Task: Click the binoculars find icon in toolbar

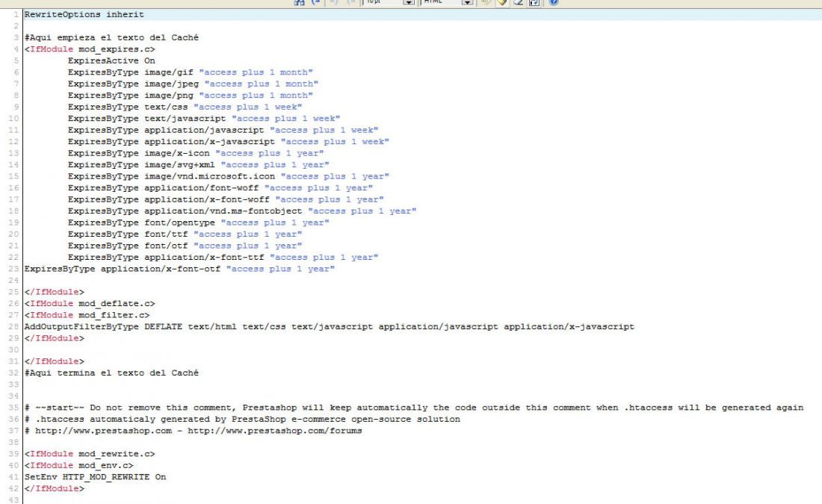Action: pos(300,2)
